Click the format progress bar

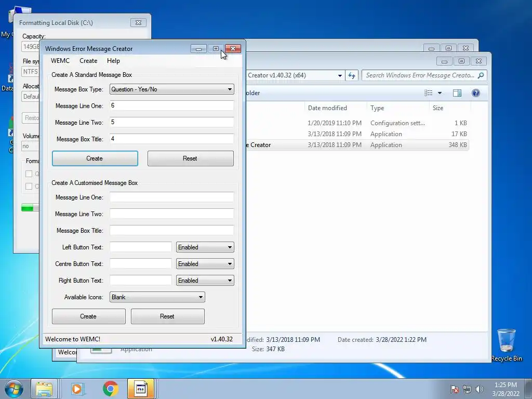click(x=30, y=207)
